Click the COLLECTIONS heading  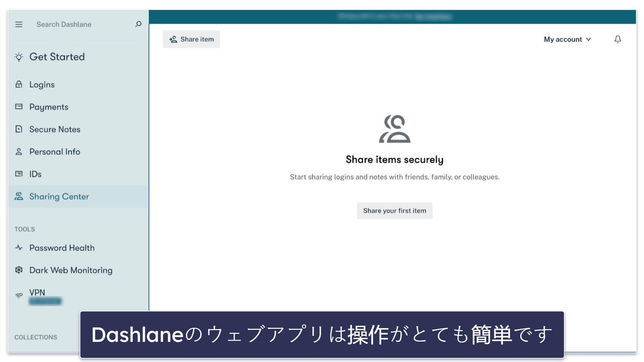(36, 337)
